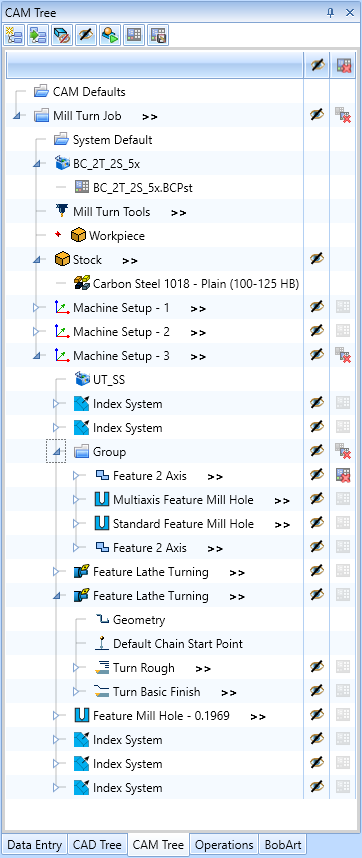Screen dimensions: 362x858
Task: Toggle visibility eye for Turn Basic Finish
Action: (317, 692)
